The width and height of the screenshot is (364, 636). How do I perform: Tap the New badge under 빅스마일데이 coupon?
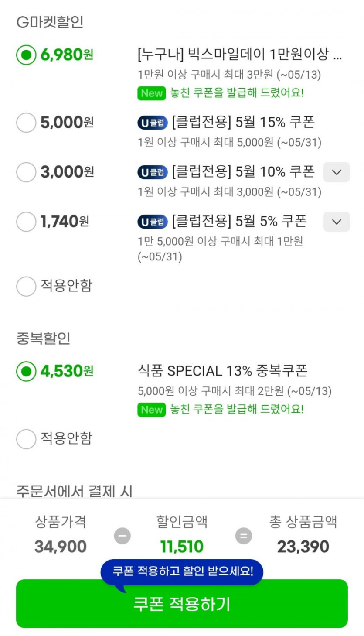click(152, 93)
